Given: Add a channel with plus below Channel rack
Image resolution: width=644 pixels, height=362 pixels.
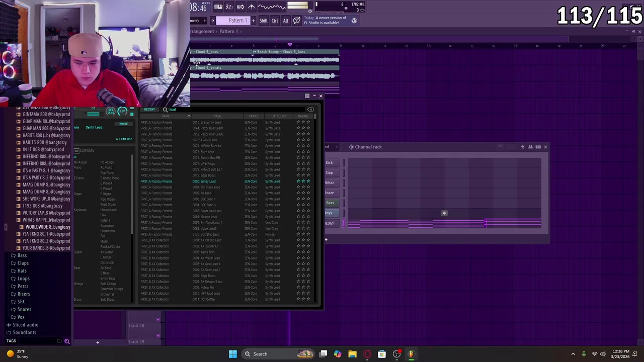Looking at the screenshot, I should pos(326,239).
